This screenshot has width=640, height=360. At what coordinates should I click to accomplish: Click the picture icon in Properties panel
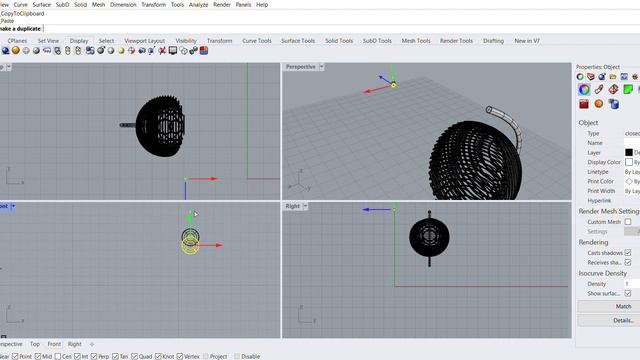coord(624,76)
